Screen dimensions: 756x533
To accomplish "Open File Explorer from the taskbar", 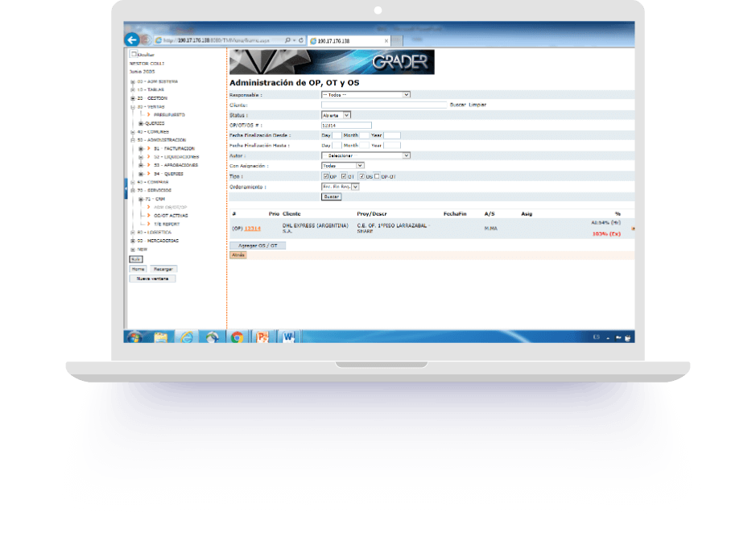I will point(160,337).
